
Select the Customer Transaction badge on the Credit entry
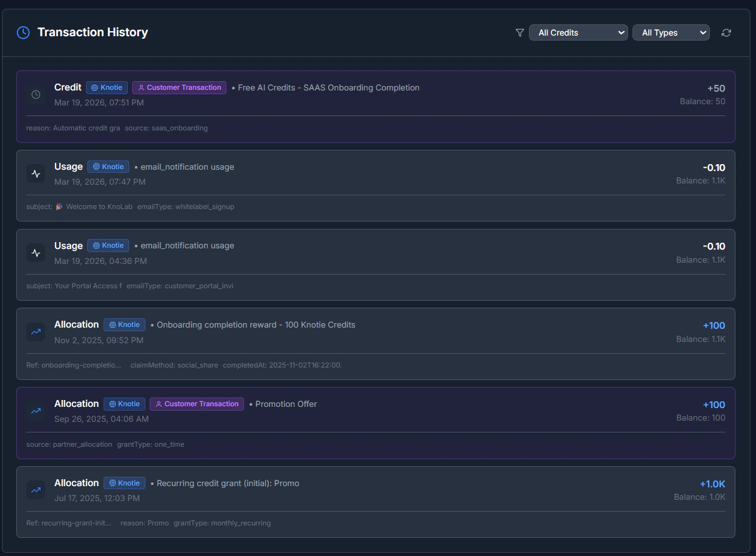point(179,87)
